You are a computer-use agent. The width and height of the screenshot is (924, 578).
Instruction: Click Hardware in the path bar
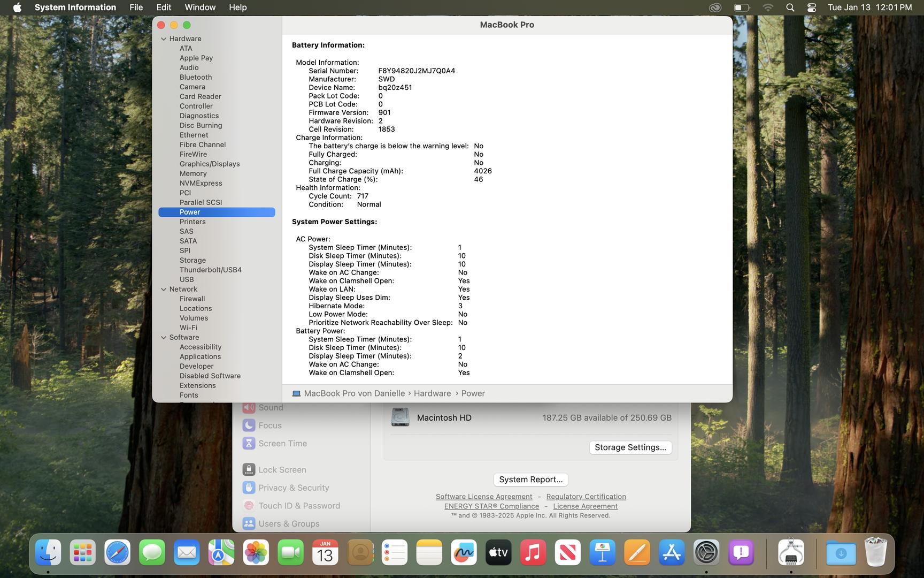coord(432,393)
